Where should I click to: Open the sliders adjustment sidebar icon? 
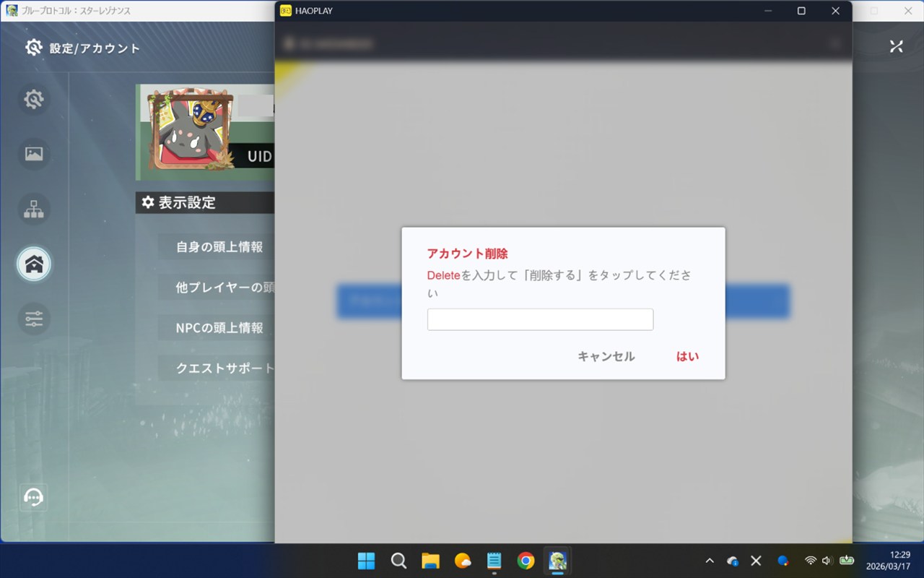(x=34, y=319)
